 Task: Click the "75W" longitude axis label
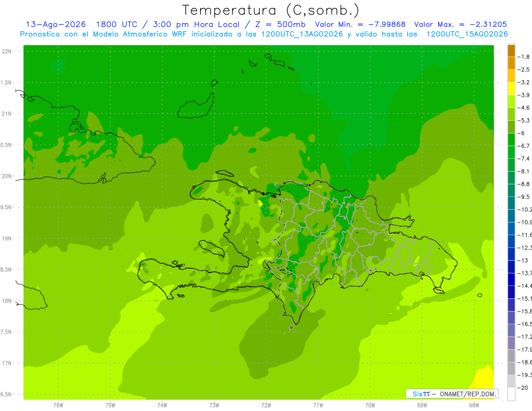110,405
